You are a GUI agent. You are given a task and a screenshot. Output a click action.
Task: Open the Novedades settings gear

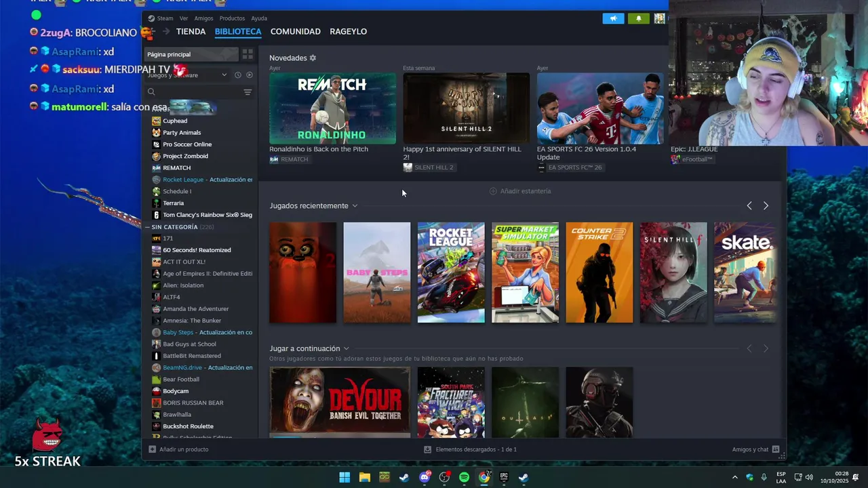click(x=313, y=58)
